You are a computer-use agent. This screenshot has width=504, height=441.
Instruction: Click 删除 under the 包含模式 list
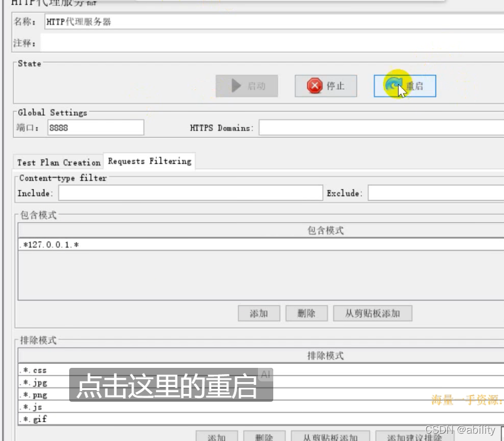click(306, 313)
